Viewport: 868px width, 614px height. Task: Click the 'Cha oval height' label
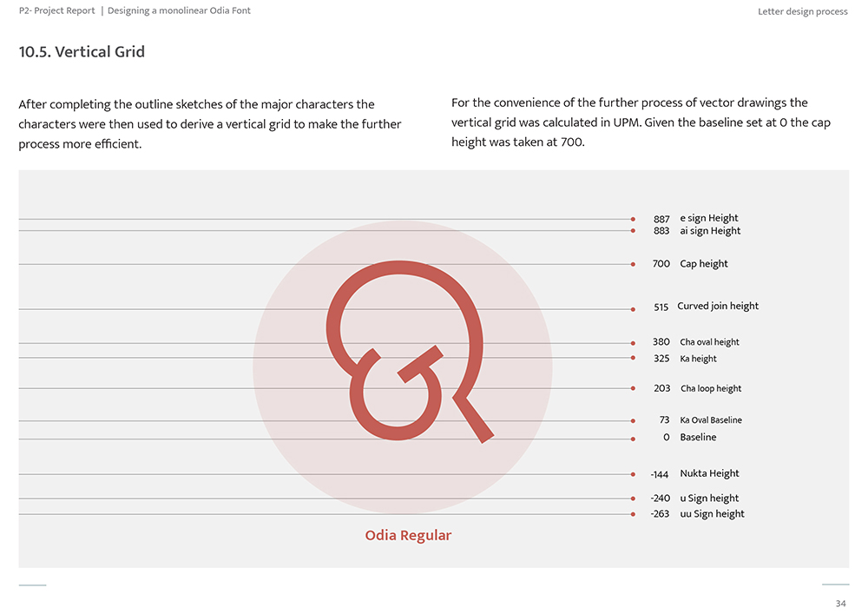710,342
